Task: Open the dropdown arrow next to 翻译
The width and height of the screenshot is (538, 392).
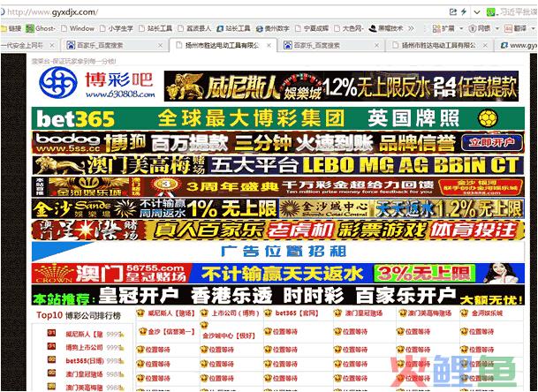Action: 534,28
